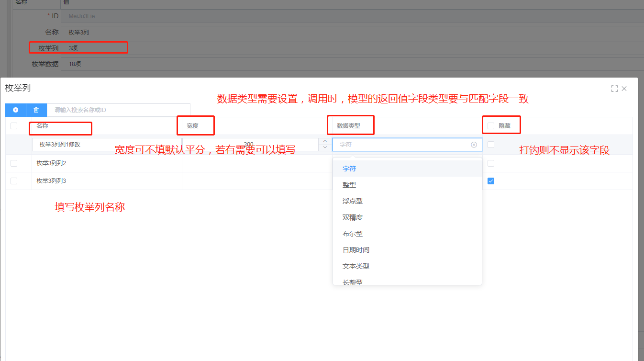Edit the 枚举3列列1修改 name field
Viewport: 644px width, 361px height.
(105, 145)
